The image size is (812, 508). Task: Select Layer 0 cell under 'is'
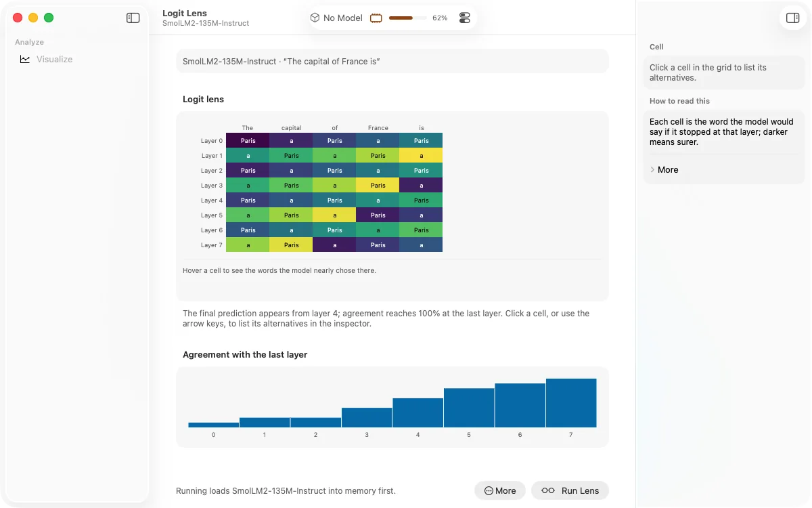[x=421, y=141]
